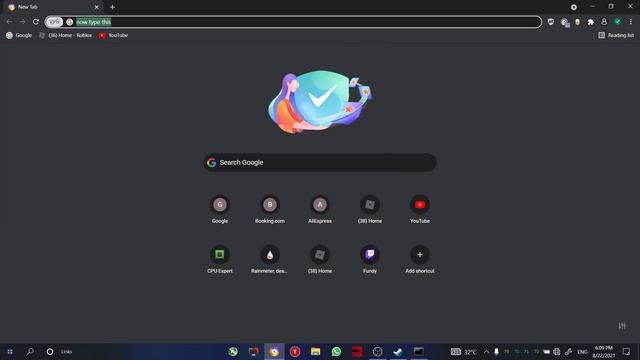This screenshot has width=640, height=360.
Task: Select the New Tab browser tab
Action: [x=53, y=7]
